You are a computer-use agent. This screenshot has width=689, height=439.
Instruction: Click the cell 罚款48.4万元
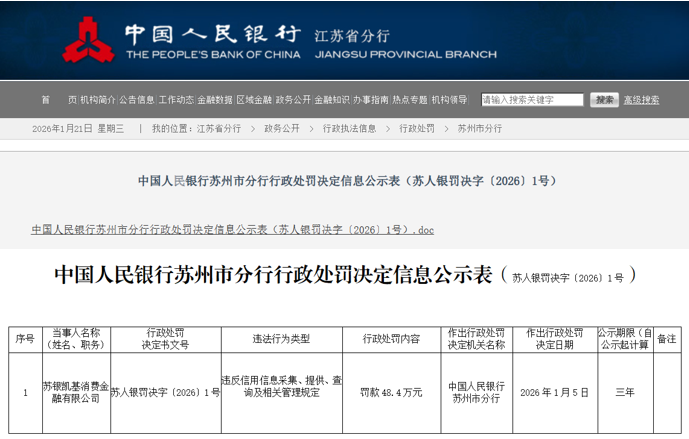(392, 392)
